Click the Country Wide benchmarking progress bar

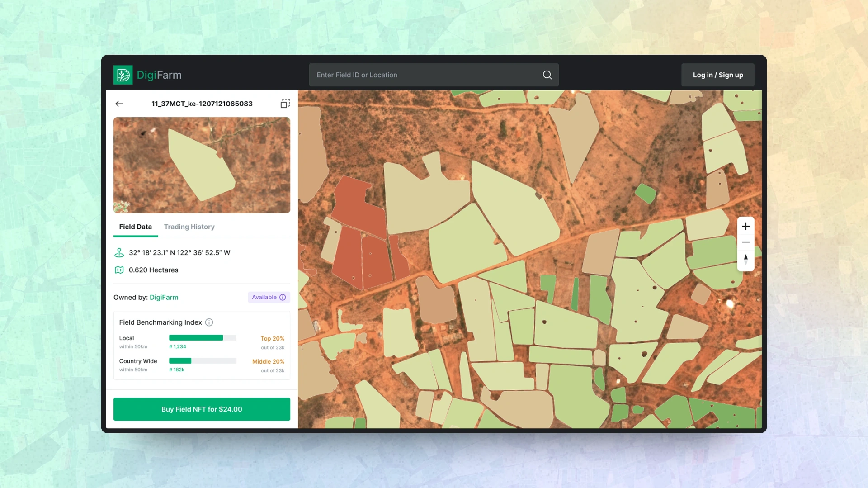[x=203, y=361]
